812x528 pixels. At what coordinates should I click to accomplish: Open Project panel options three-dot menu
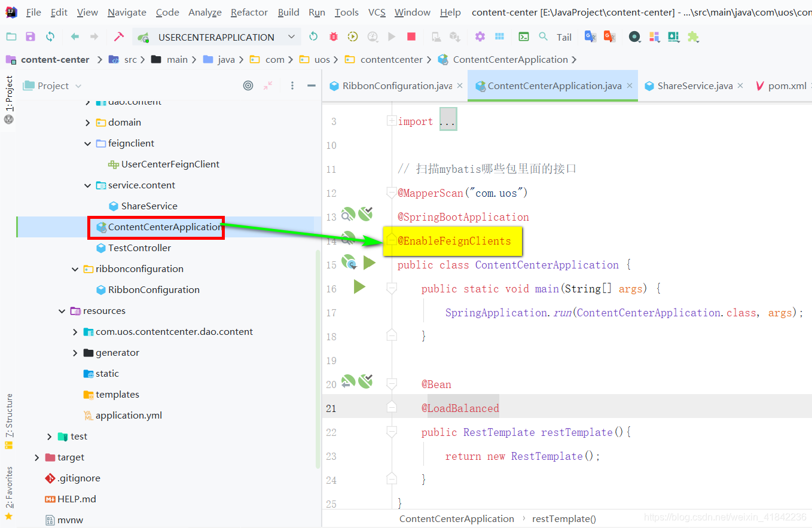tap(292, 86)
